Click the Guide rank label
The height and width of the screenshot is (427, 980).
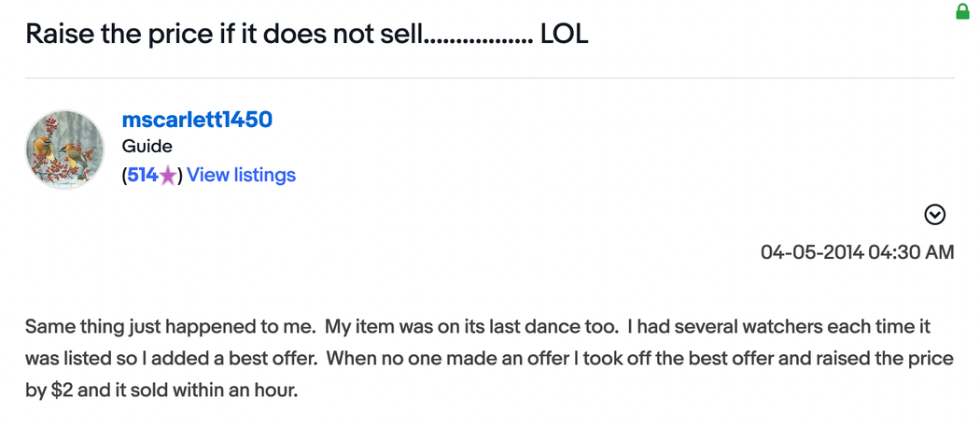(x=147, y=147)
